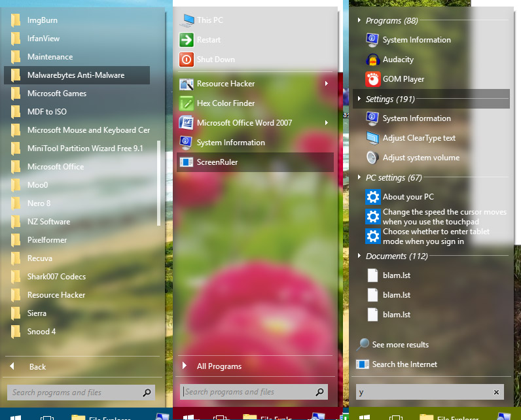Expand All Programs arrow
The height and width of the screenshot is (420, 521).
click(185, 366)
